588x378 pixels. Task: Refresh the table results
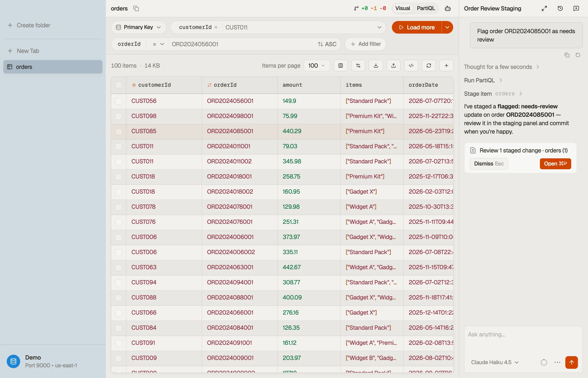[429, 66]
